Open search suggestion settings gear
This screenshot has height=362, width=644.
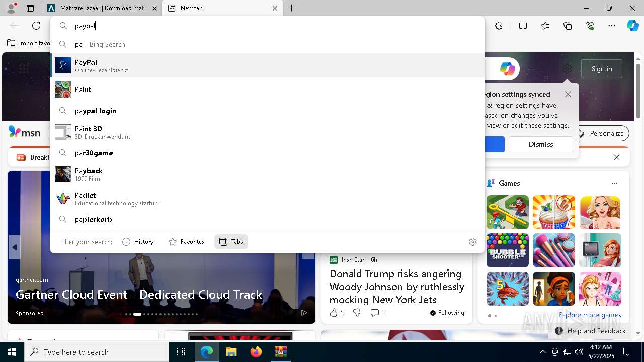(x=473, y=242)
